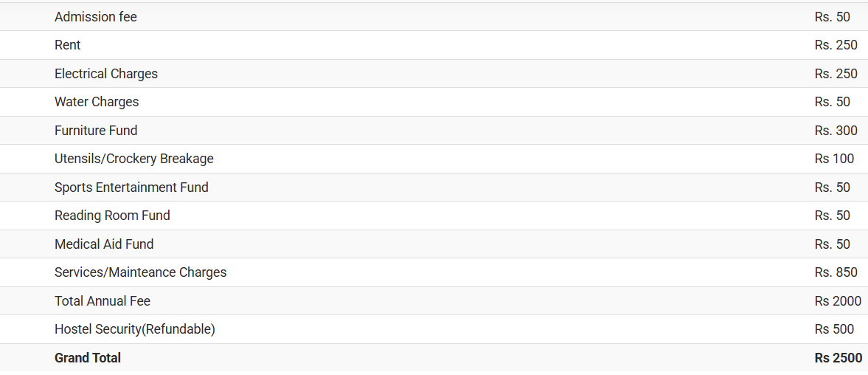This screenshot has width=868, height=375.
Task: Select Hostel Security(Refundable) label
Action: [x=135, y=329]
